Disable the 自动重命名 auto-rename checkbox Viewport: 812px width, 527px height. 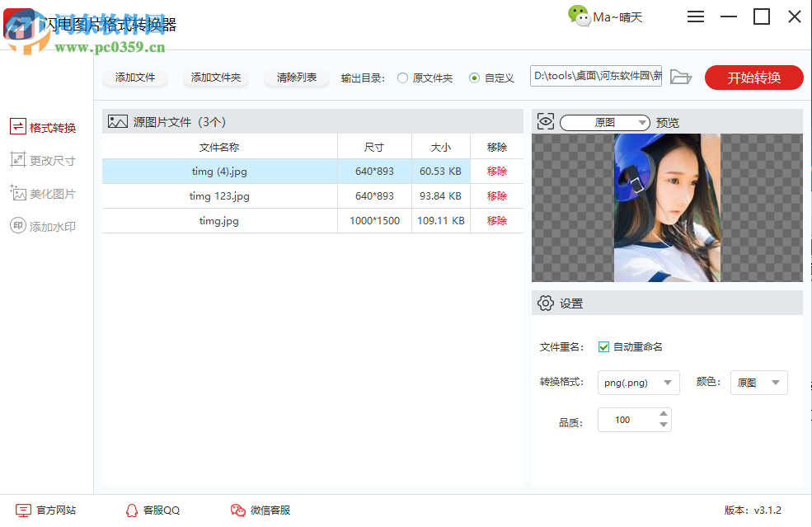[603, 346]
